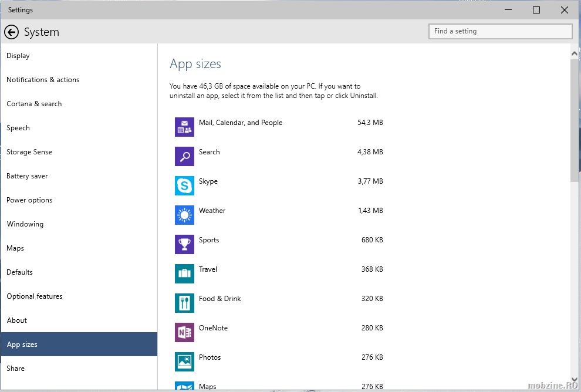Select the 'Mail, Calendar, and People' app name
Image resolution: width=581 pixels, height=392 pixels.
[x=241, y=123]
